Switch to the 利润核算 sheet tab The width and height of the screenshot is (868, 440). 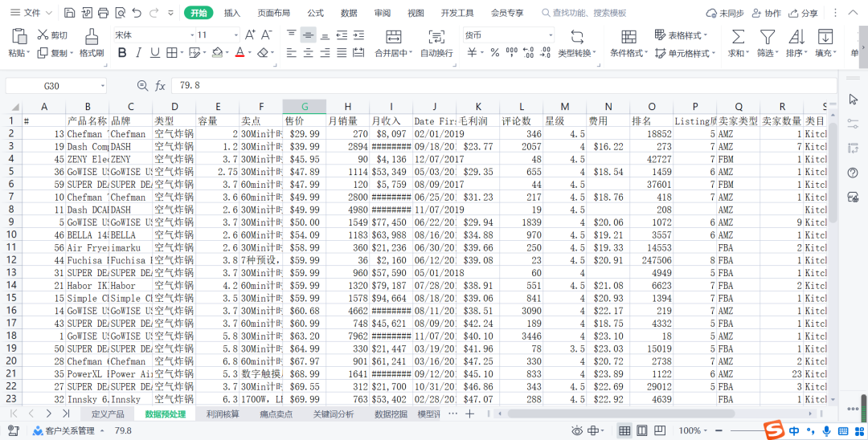pos(223,414)
